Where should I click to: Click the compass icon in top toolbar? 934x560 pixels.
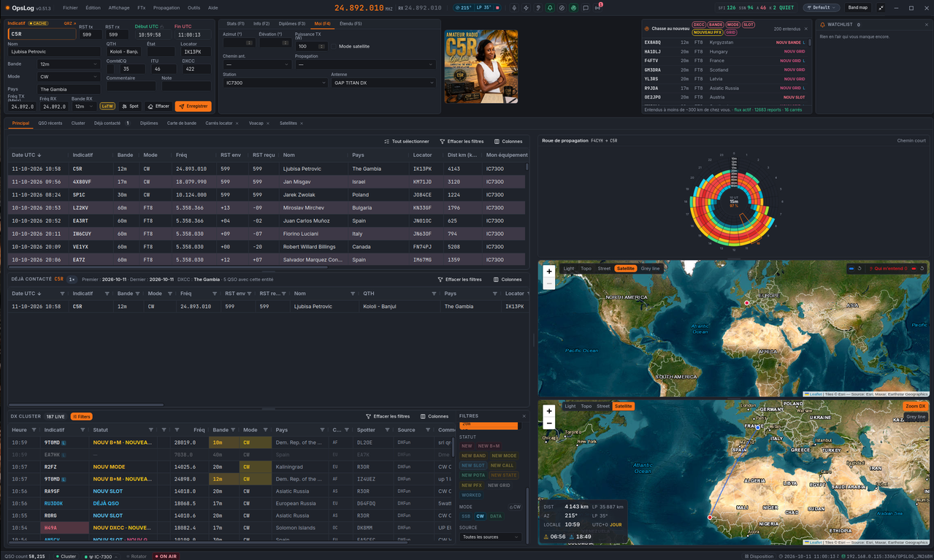[x=562, y=8]
